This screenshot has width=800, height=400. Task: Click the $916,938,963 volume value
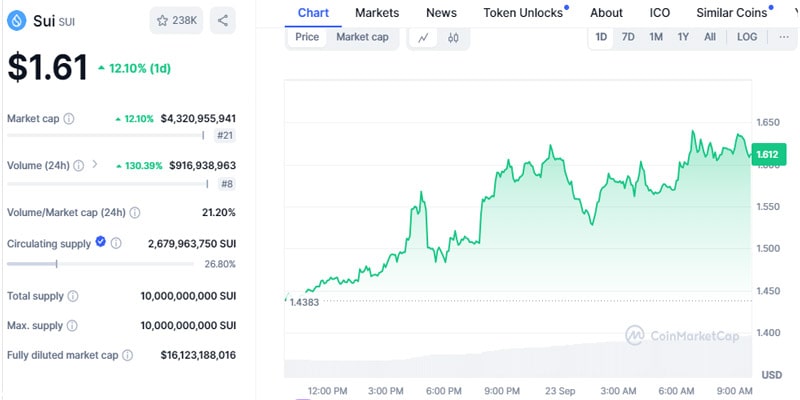pyautogui.click(x=203, y=165)
